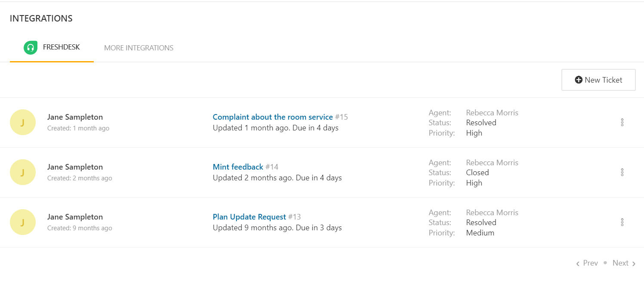The width and height of the screenshot is (644, 300).
Task: Click the avatar on the Mint feedback ticket
Action: (22, 172)
